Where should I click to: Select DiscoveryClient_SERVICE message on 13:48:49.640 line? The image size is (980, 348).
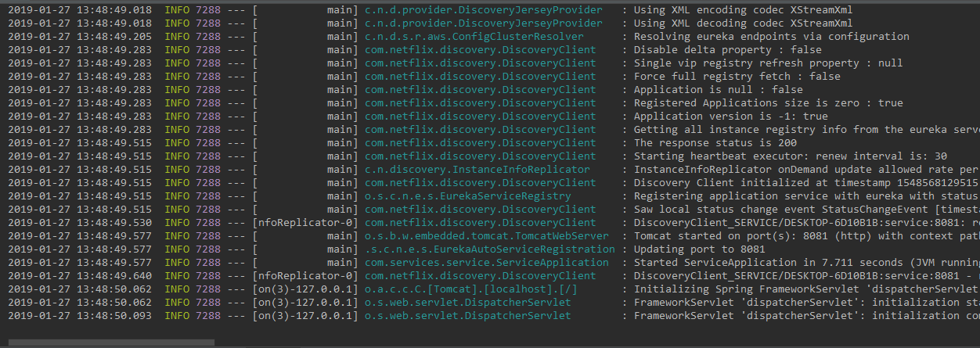806,276
